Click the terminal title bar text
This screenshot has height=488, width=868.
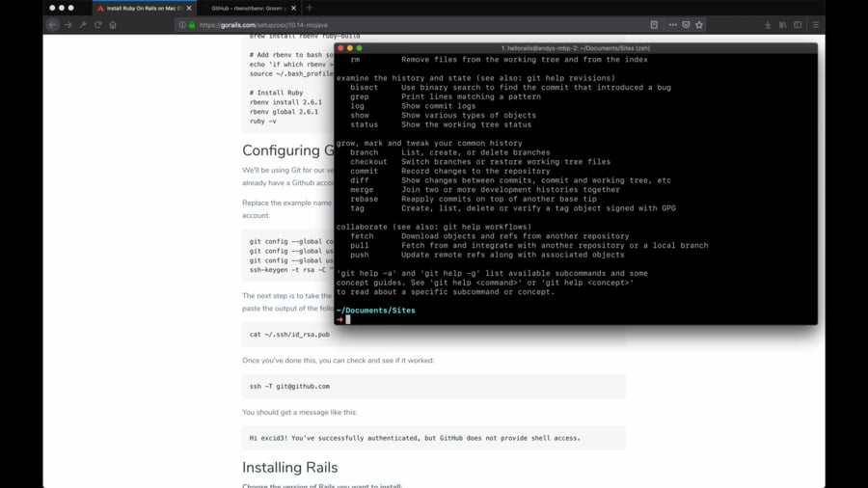click(576, 48)
